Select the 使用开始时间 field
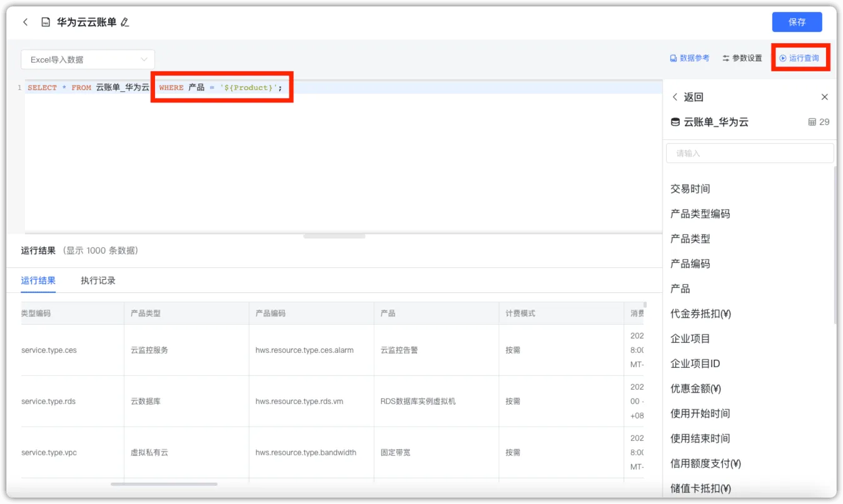The width and height of the screenshot is (843, 504). 700,413
